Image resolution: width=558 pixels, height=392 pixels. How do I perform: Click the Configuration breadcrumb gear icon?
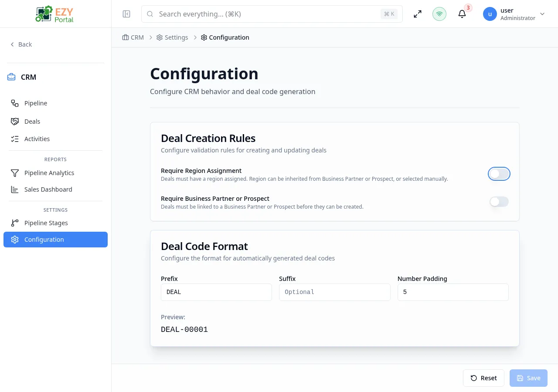coord(204,37)
